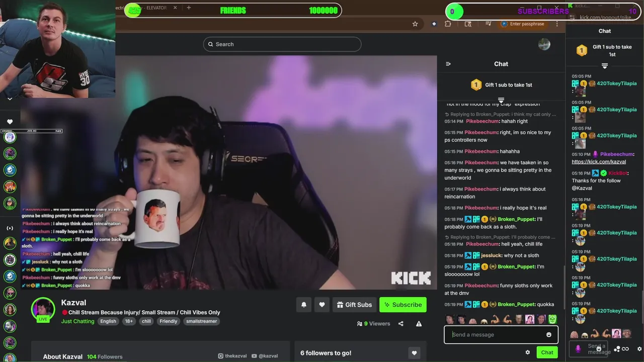Click the heart next to followers goal
The image size is (644, 362).
414,353
